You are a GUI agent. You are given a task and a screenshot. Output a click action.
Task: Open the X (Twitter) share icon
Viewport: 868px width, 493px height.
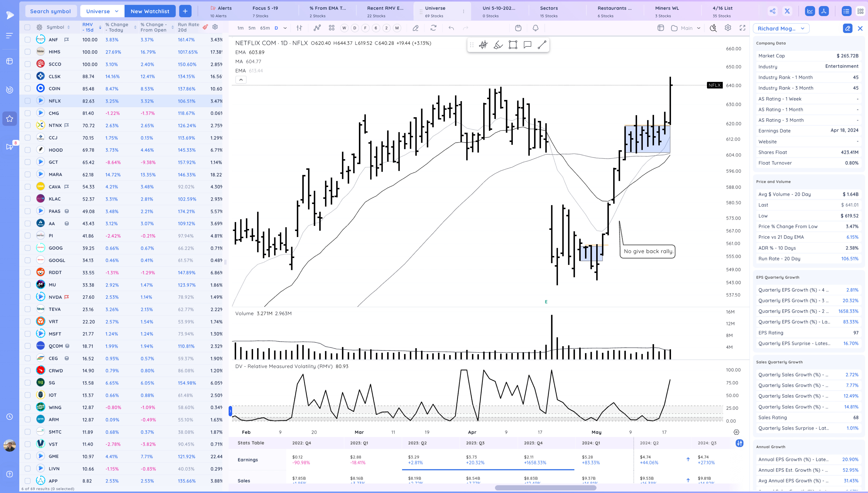point(787,11)
